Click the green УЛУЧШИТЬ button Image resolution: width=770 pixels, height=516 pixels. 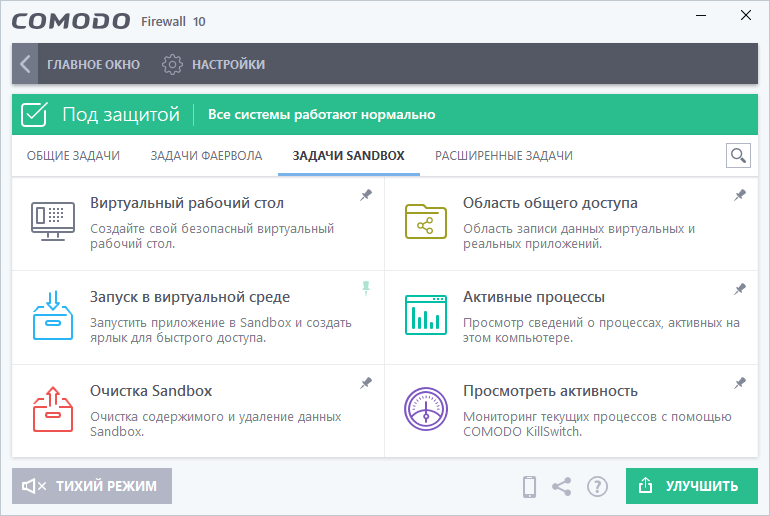coord(691,486)
